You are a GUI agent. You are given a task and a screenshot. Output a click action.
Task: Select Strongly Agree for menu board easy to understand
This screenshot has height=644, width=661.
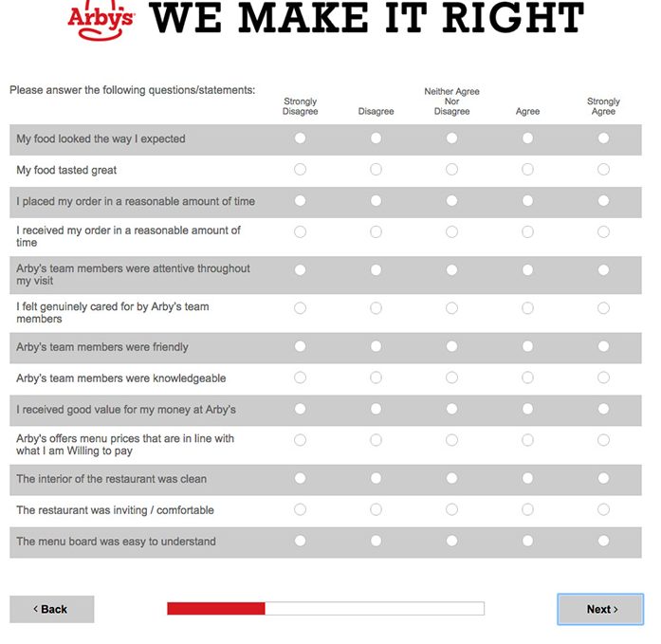pyautogui.click(x=603, y=541)
